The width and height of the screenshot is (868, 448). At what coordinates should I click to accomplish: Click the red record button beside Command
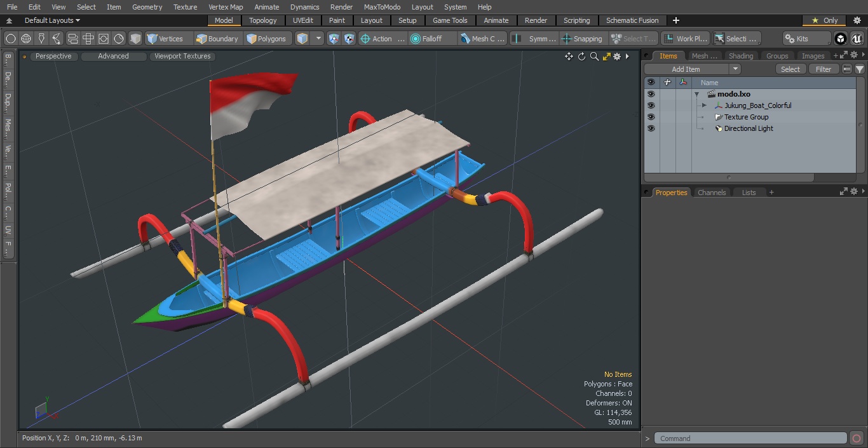(856, 438)
